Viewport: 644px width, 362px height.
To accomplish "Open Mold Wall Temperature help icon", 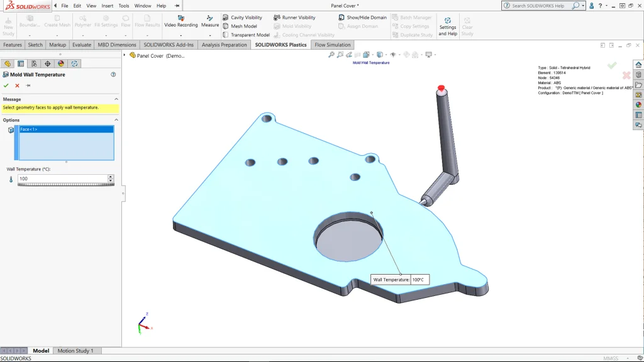I will 113,75.
